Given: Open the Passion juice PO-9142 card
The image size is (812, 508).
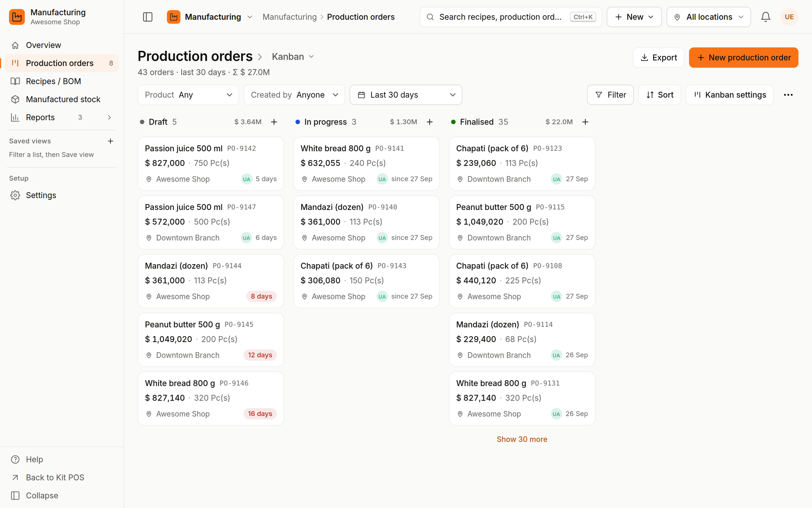Looking at the screenshot, I should [211, 164].
